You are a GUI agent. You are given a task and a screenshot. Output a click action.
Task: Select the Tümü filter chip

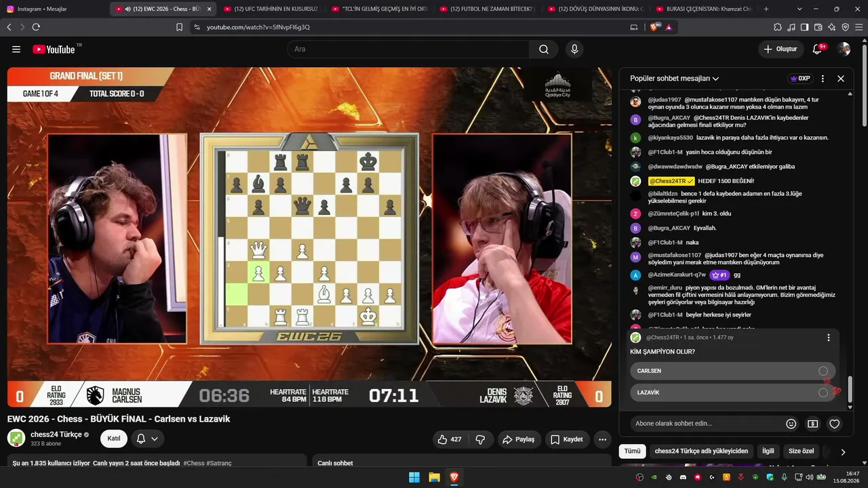coord(632,451)
